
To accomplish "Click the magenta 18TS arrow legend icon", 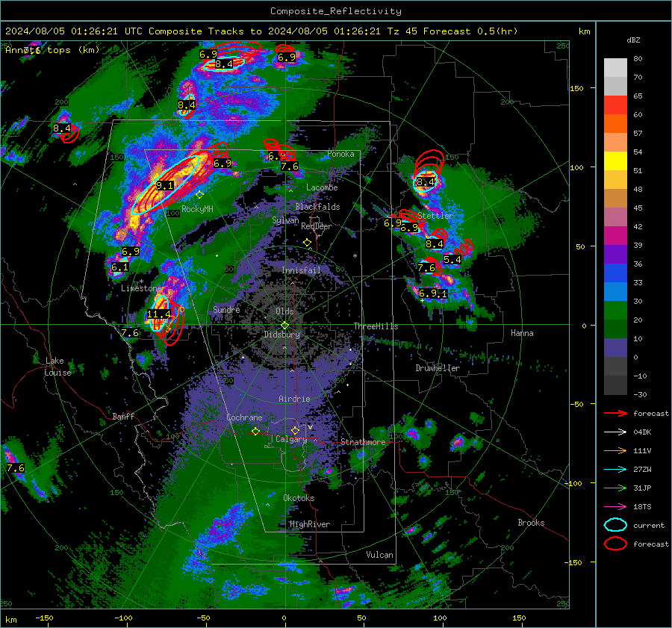I will [x=615, y=507].
